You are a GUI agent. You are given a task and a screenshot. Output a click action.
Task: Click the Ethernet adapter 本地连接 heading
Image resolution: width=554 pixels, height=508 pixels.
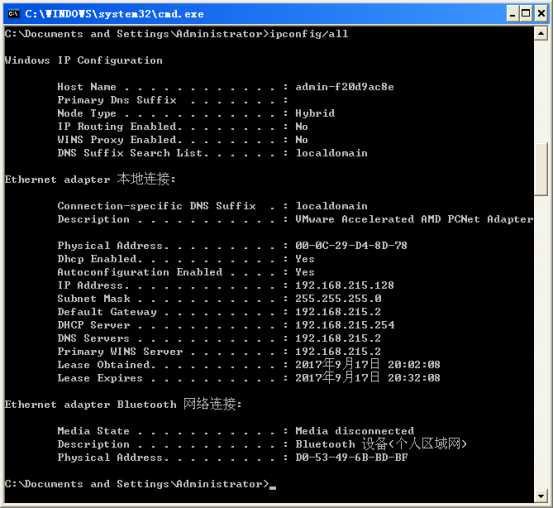pyautogui.click(x=90, y=179)
